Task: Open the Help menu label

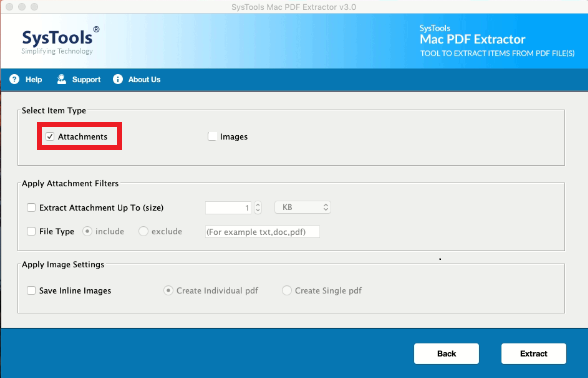Action: coord(34,80)
